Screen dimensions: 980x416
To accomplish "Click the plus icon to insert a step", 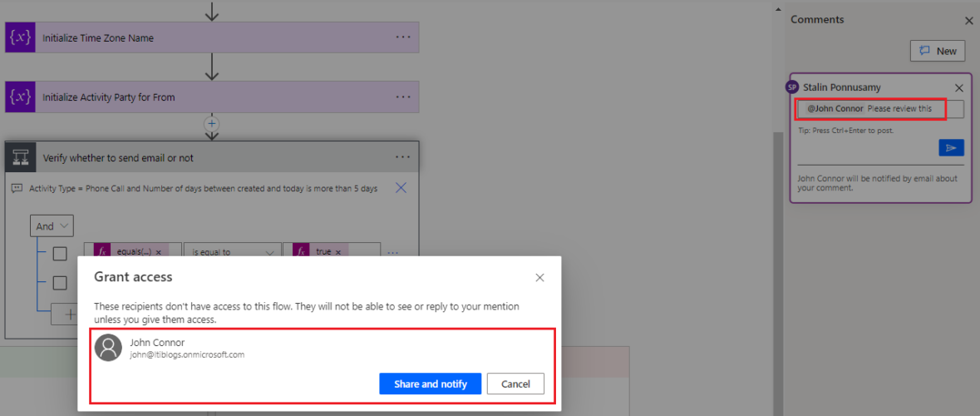I will coord(212,124).
